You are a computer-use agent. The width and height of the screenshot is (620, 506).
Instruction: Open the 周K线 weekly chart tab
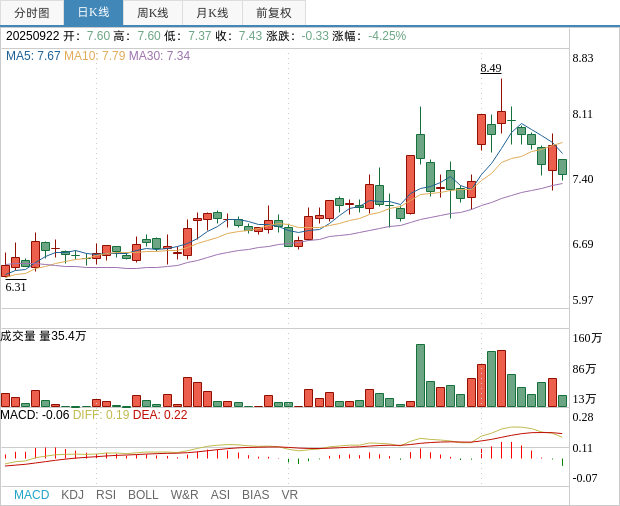(x=153, y=13)
